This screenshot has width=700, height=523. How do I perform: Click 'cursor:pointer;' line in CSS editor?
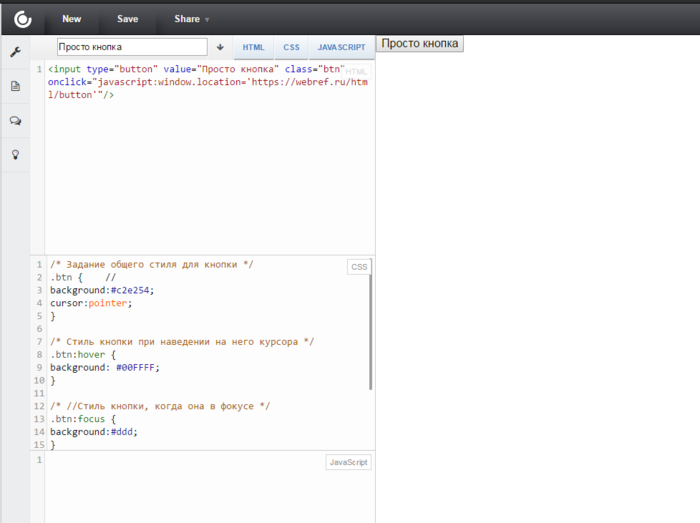point(91,303)
